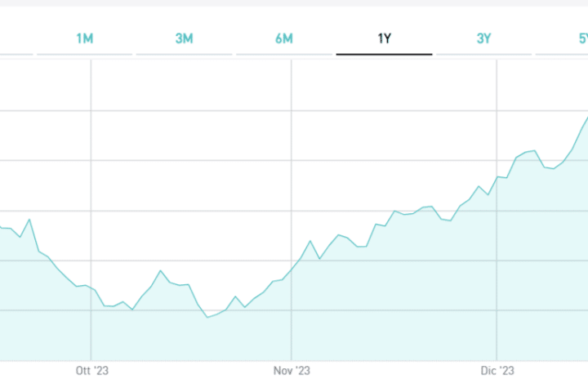The height and width of the screenshot is (392, 588).
Task: Click the Ott '23 axis label
Action: (91, 371)
